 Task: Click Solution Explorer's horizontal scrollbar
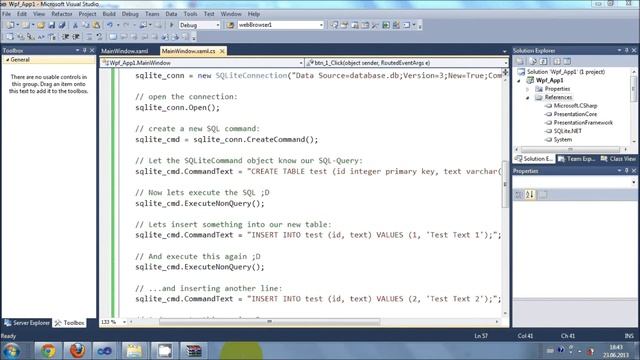[x=570, y=149]
